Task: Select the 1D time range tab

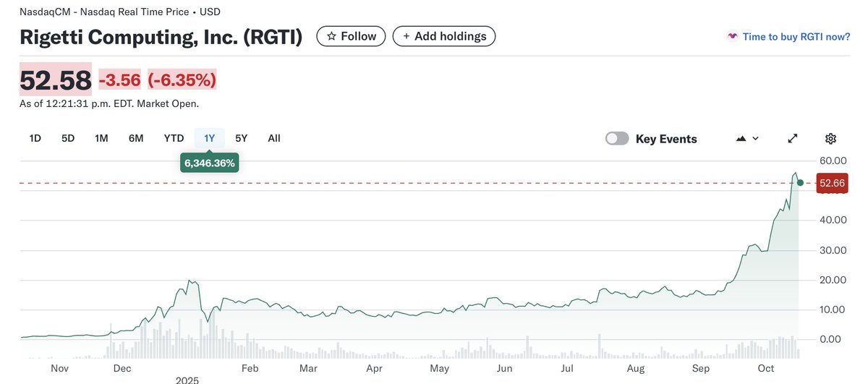Action: click(35, 138)
